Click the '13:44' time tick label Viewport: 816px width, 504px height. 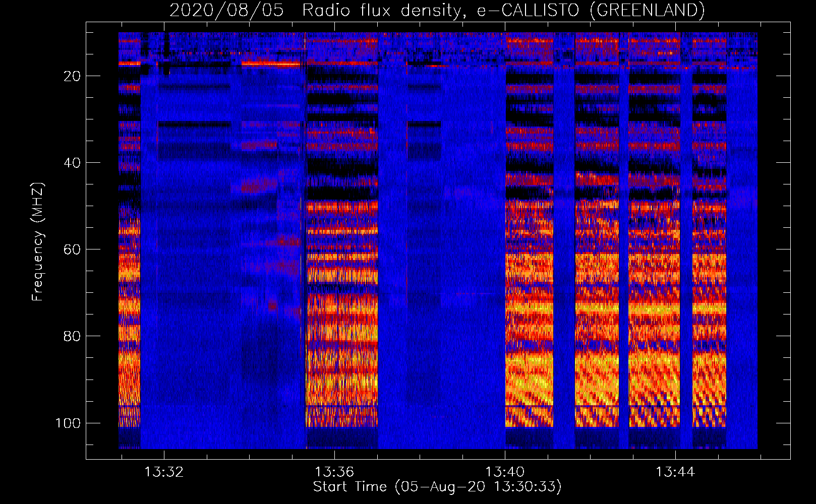click(x=675, y=472)
